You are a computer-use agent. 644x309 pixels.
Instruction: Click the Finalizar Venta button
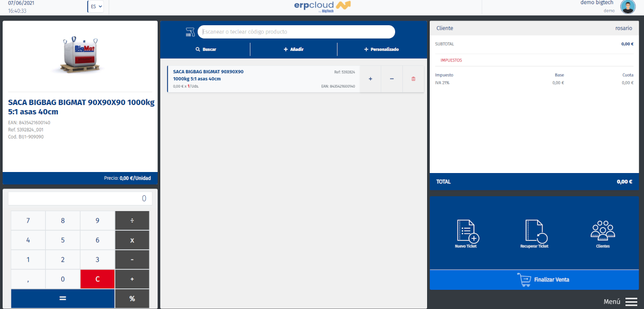pos(534,280)
